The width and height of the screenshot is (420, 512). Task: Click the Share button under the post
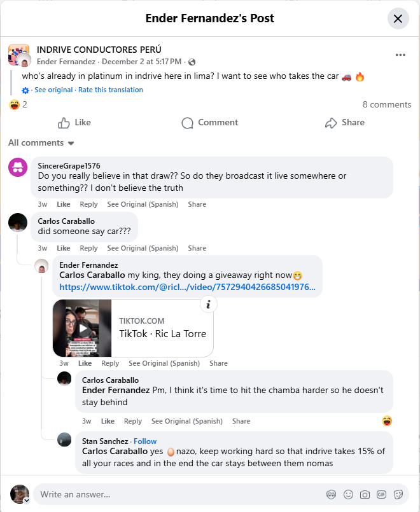[x=344, y=123]
